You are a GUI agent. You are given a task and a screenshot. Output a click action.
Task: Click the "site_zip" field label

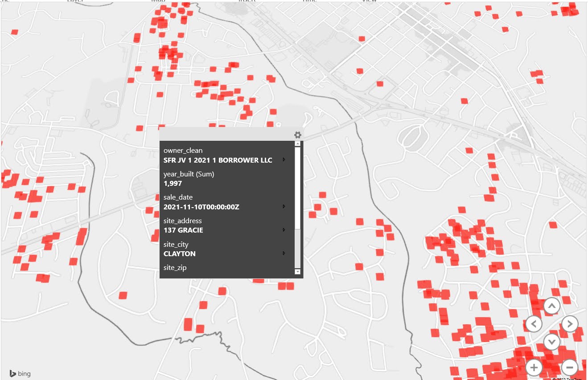[x=175, y=268]
